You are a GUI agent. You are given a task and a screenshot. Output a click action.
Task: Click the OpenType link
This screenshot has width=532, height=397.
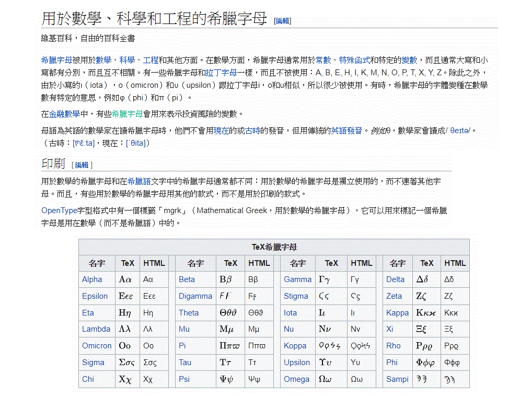[x=59, y=211]
